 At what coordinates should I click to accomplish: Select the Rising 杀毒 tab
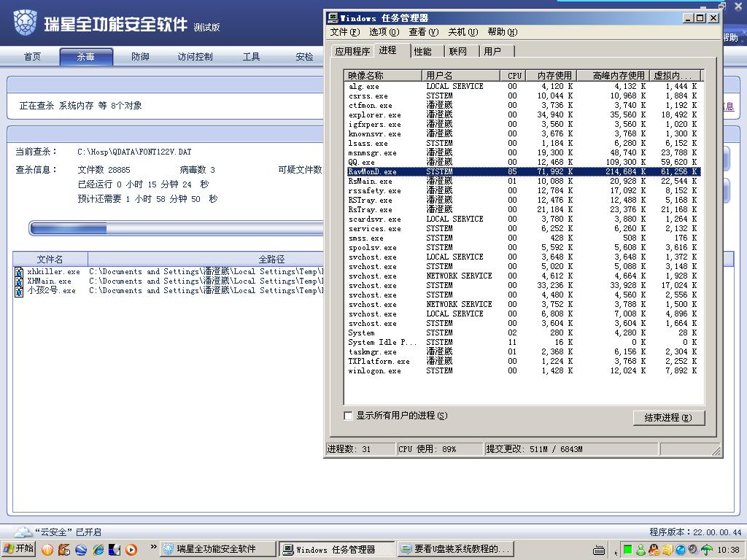pos(86,57)
